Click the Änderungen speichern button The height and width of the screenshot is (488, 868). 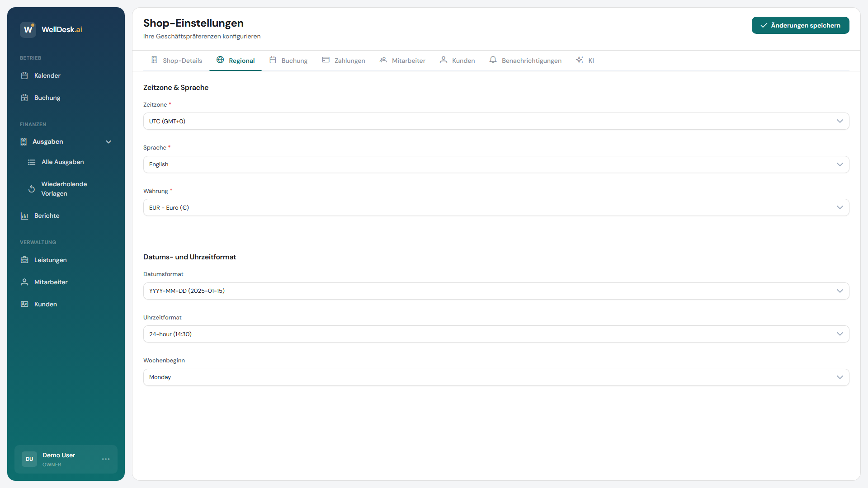(x=800, y=25)
